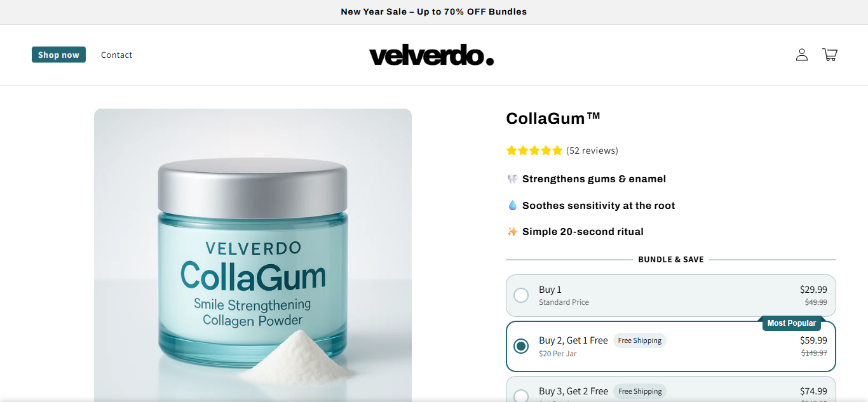Click the New Year Sale announcement banner
Image resolution: width=868 pixels, height=402 pixels.
pyautogui.click(x=434, y=12)
